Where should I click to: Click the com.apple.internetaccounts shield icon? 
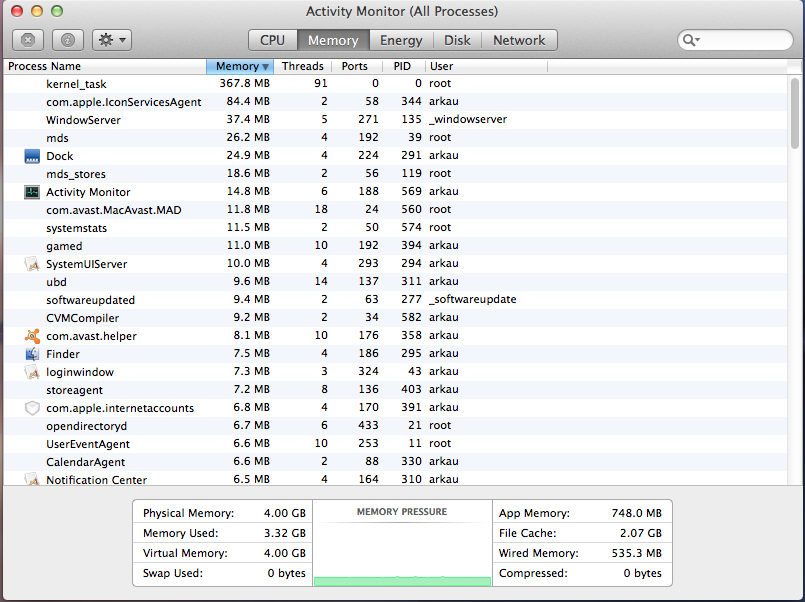(32, 408)
